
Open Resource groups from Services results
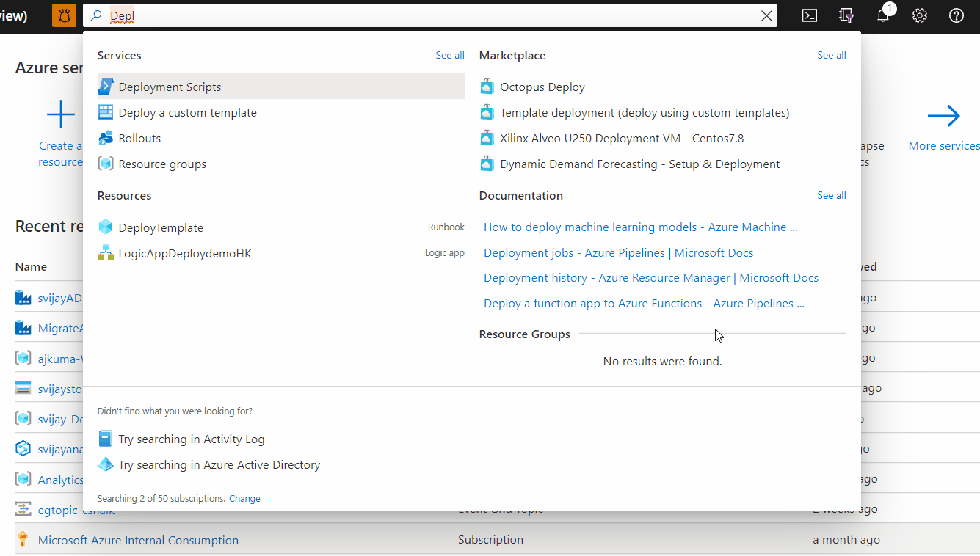(x=161, y=164)
